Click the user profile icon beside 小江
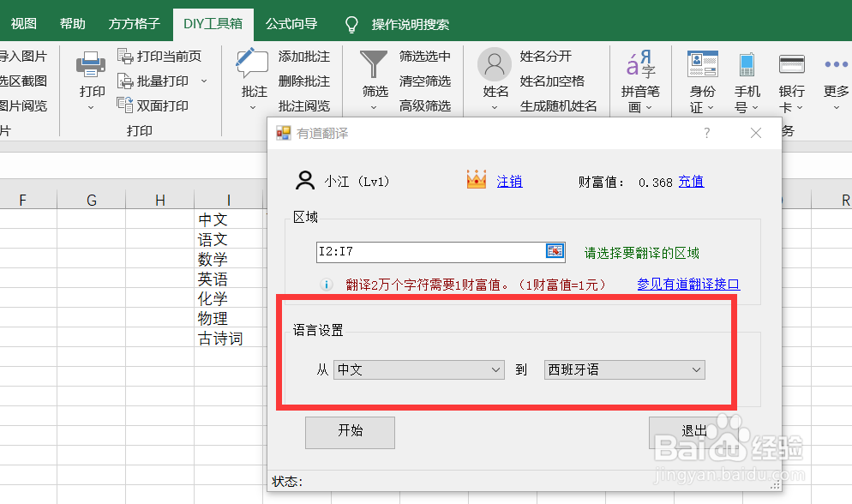852x504 pixels. [305, 180]
